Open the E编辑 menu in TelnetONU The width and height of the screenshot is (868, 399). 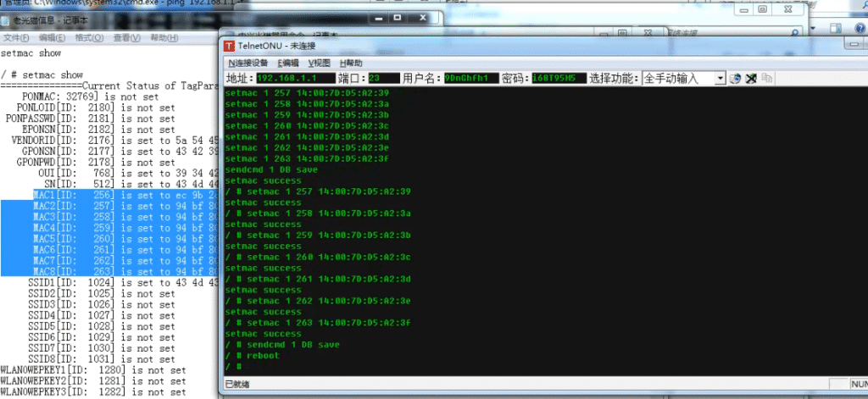tap(288, 63)
